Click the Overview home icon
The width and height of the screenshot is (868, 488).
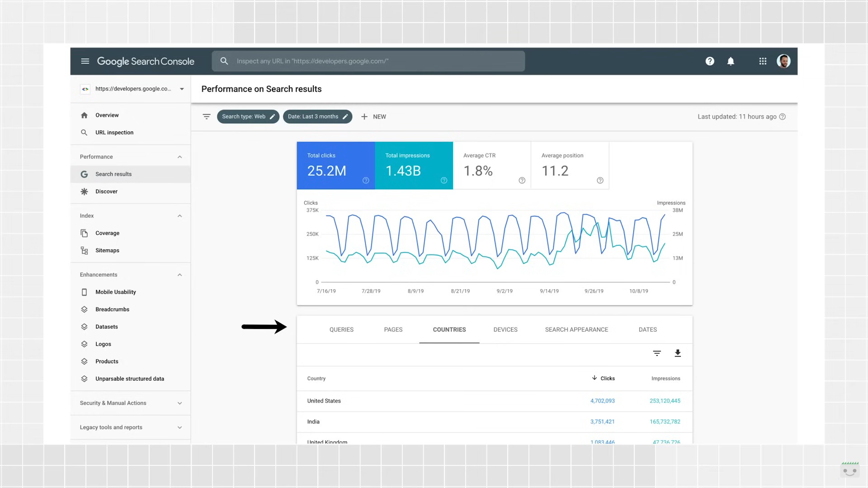tap(84, 115)
